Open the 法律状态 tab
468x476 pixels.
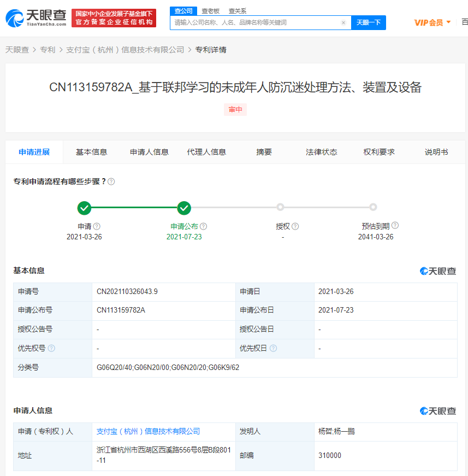[x=321, y=152]
